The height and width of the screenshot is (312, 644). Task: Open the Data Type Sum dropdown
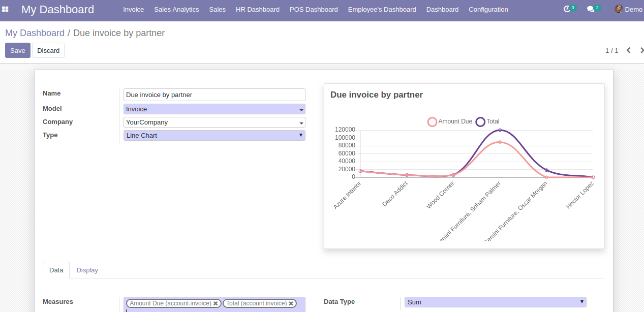point(581,302)
